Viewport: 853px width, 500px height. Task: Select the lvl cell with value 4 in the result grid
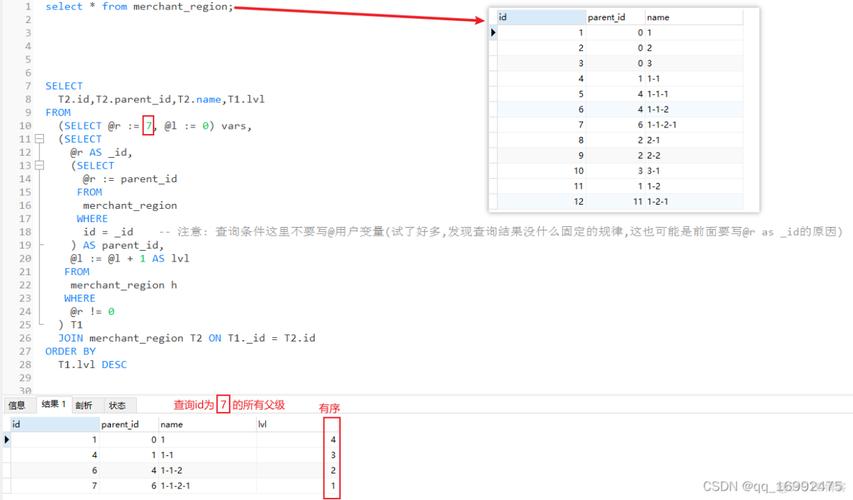tap(296, 440)
